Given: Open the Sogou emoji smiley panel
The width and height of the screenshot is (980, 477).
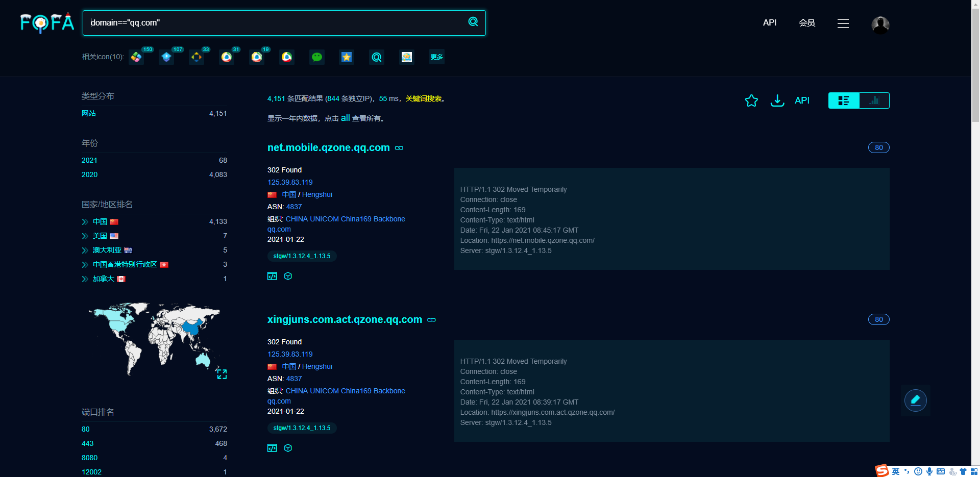Looking at the screenshot, I should (x=918, y=471).
